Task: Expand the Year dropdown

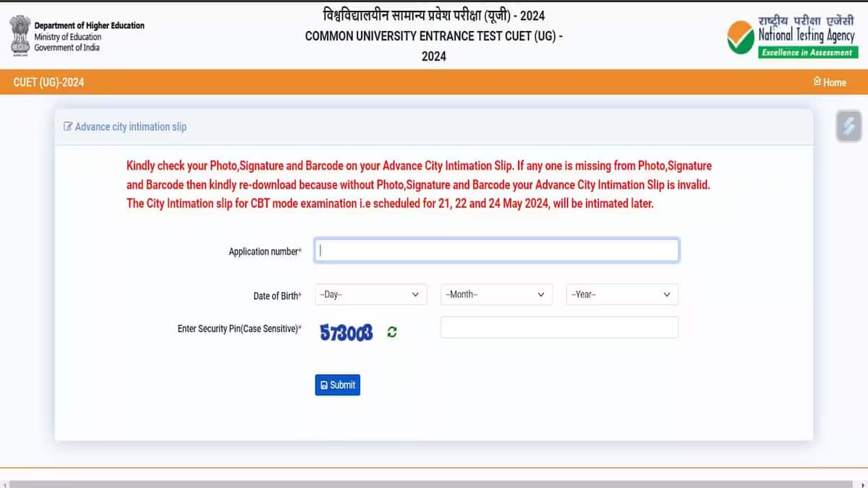Action: point(622,294)
